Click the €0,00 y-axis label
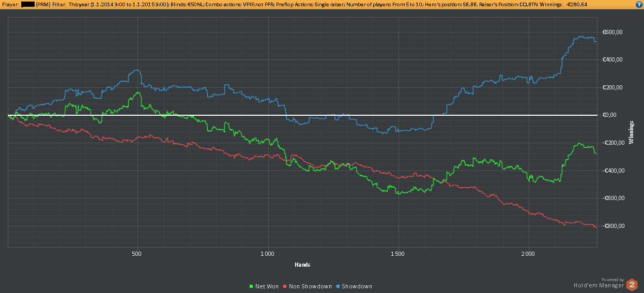Screen dimensions: 644x293 tap(610, 115)
